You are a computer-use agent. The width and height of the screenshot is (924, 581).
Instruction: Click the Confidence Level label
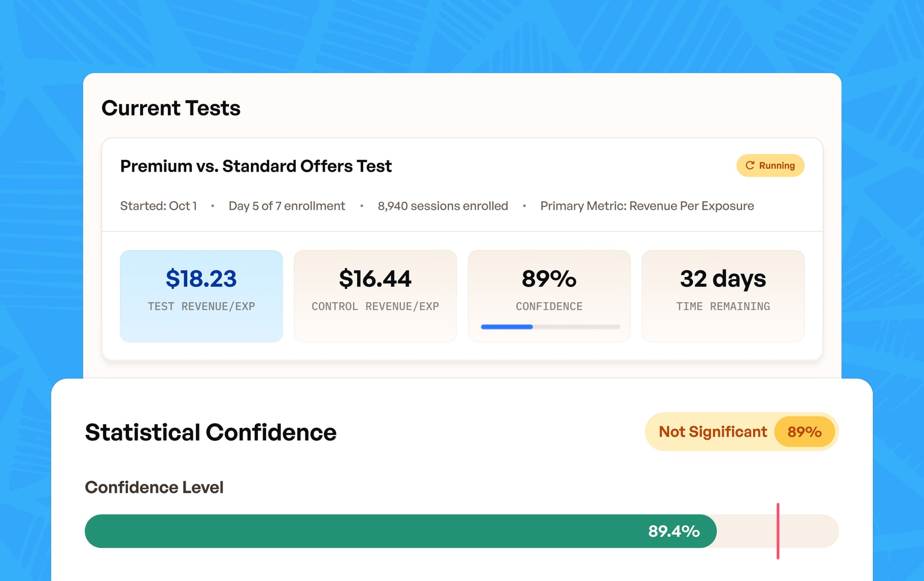pos(154,488)
